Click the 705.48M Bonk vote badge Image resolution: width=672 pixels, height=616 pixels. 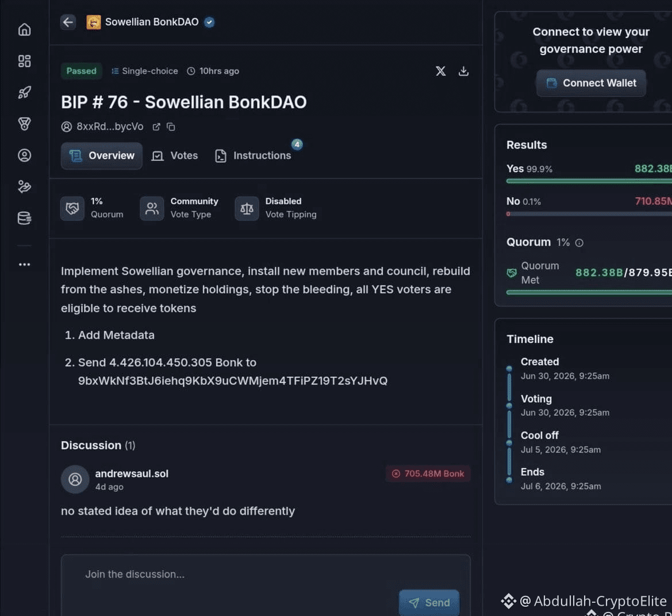(x=428, y=474)
